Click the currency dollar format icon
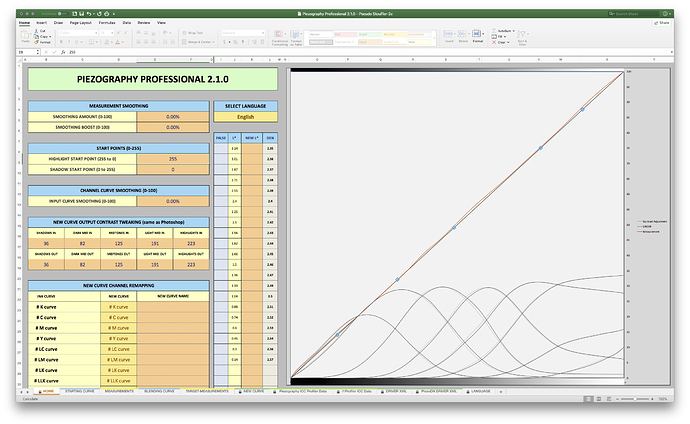690x424 pixels. tap(224, 42)
